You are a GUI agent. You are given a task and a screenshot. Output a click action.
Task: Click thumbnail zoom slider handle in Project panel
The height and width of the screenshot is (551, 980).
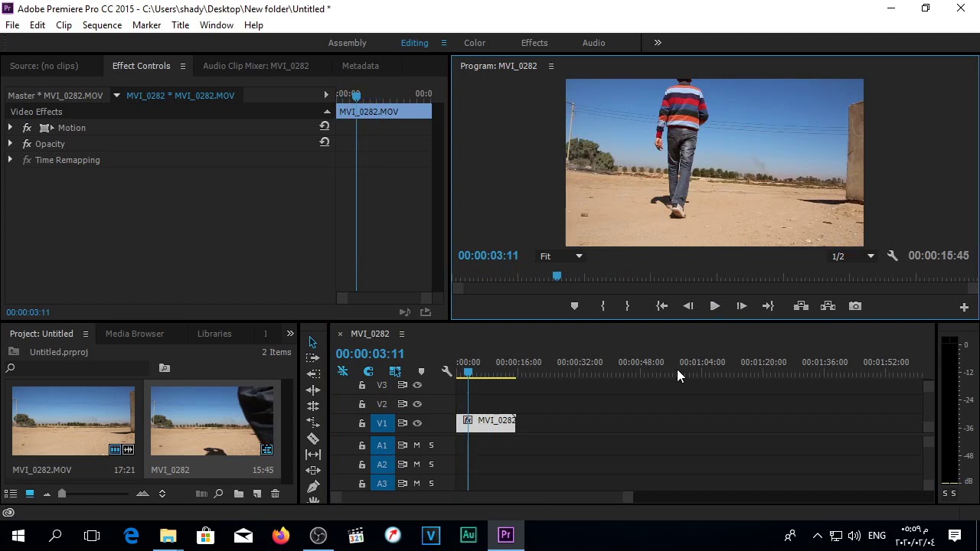(62, 494)
